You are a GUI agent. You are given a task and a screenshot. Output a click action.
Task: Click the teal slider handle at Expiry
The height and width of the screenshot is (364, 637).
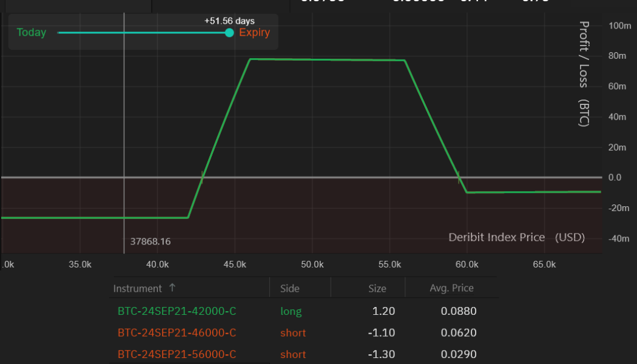(229, 33)
